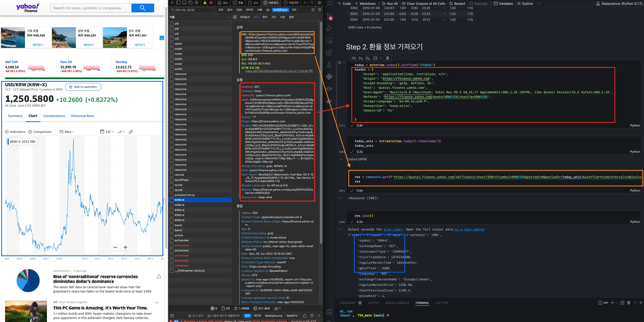Click Add to watchlist button
The height and width of the screenshot is (322, 644).
tap(83, 87)
